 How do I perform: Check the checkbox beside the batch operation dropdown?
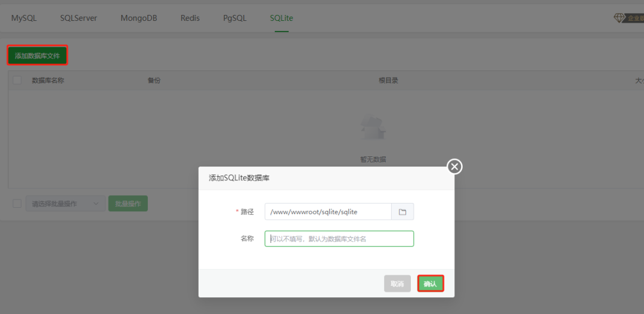[17, 204]
